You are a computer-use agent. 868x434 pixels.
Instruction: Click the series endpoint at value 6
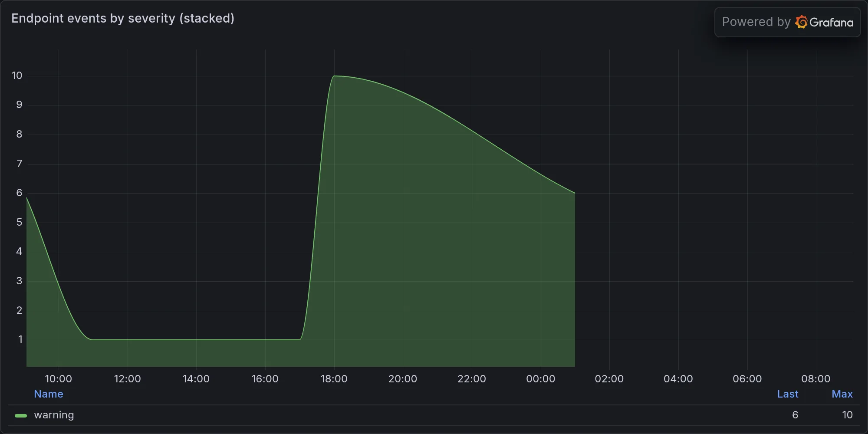click(575, 193)
